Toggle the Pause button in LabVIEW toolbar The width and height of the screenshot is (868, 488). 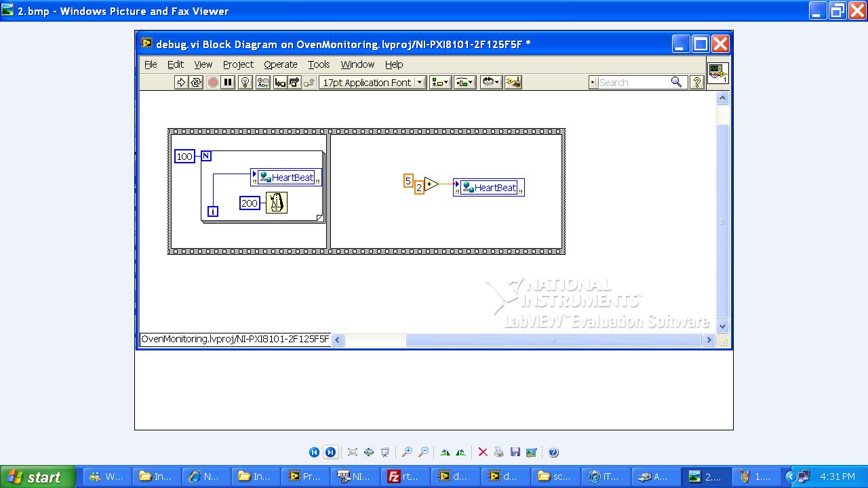[x=228, y=82]
